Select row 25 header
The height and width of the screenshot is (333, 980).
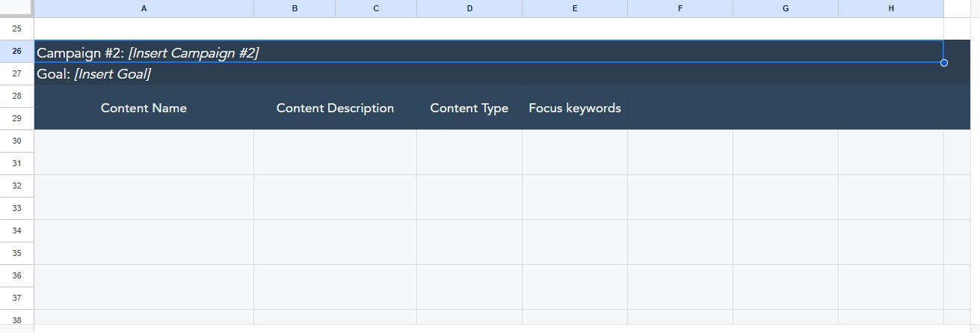click(16, 28)
